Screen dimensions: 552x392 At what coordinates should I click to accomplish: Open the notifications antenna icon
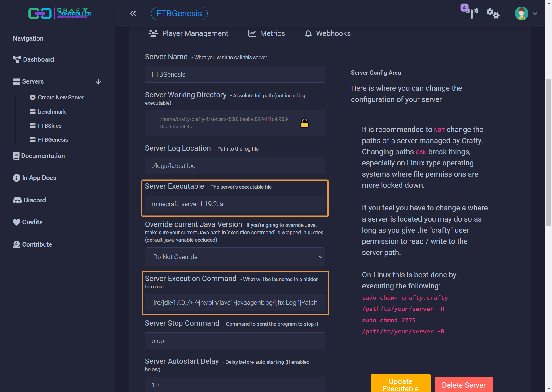click(x=472, y=13)
